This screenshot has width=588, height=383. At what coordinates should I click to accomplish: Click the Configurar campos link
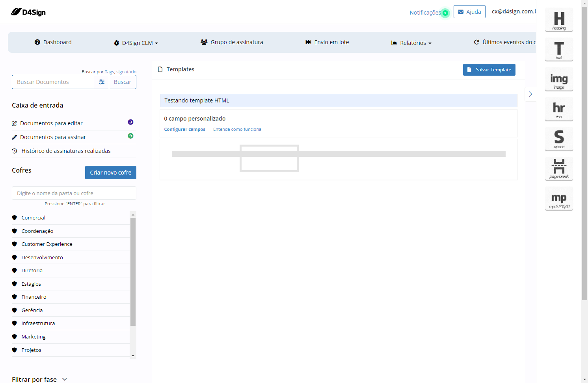(185, 129)
